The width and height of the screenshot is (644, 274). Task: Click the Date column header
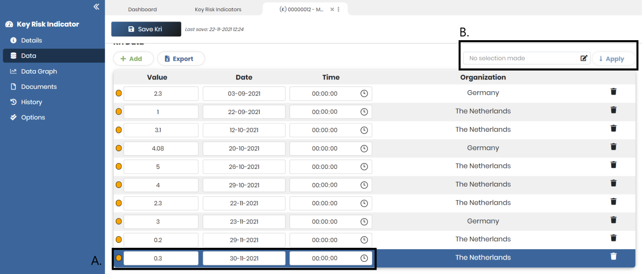pos(244,77)
